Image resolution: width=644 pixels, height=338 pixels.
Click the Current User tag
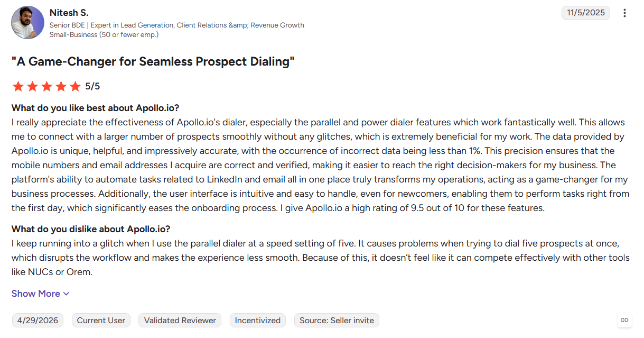pyautogui.click(x=101, y=321)
